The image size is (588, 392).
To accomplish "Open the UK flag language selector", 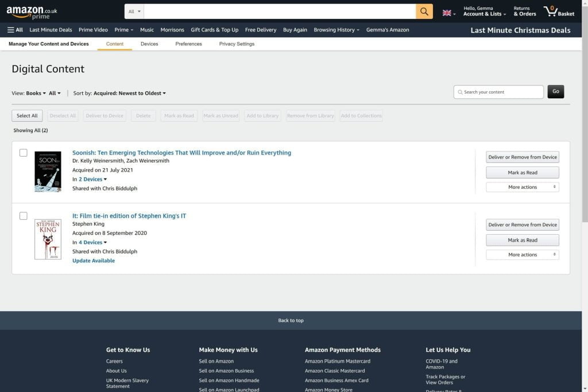I will tap(447, 11).
